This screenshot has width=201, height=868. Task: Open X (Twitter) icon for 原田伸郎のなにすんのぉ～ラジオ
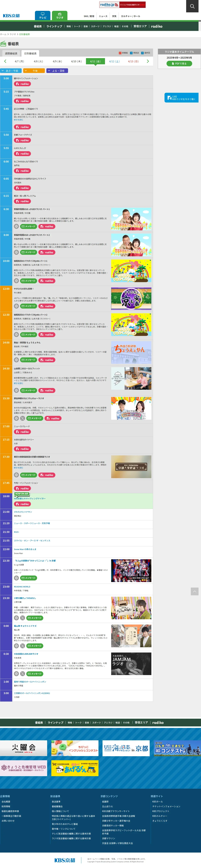[22, 418]
